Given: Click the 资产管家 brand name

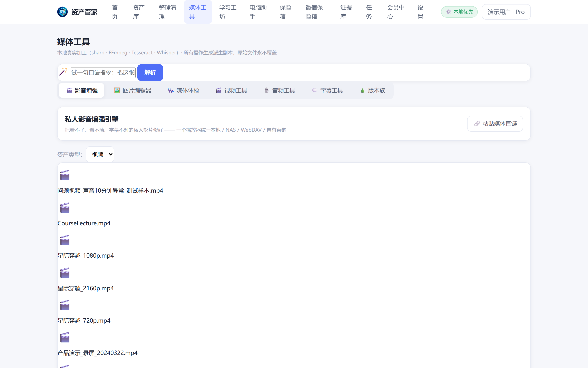Looking at the screenshot, I should (x=84, y=12).
